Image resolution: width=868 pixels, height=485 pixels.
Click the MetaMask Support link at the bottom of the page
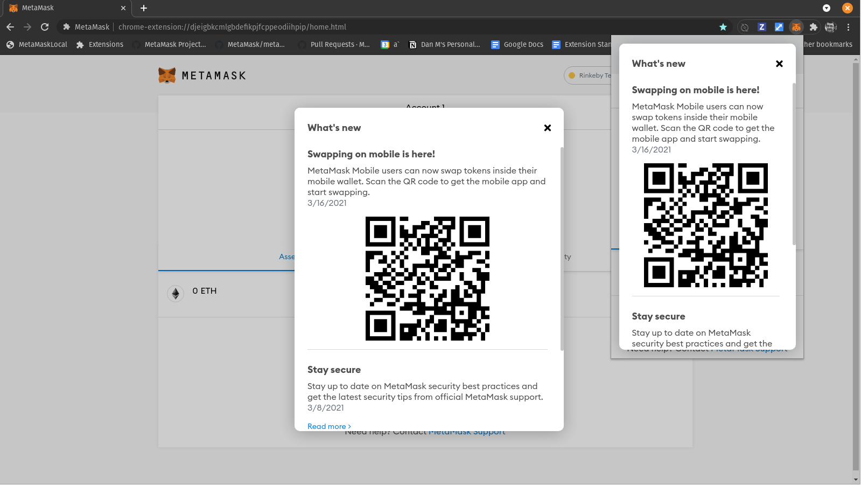click(x=467, y=433)
